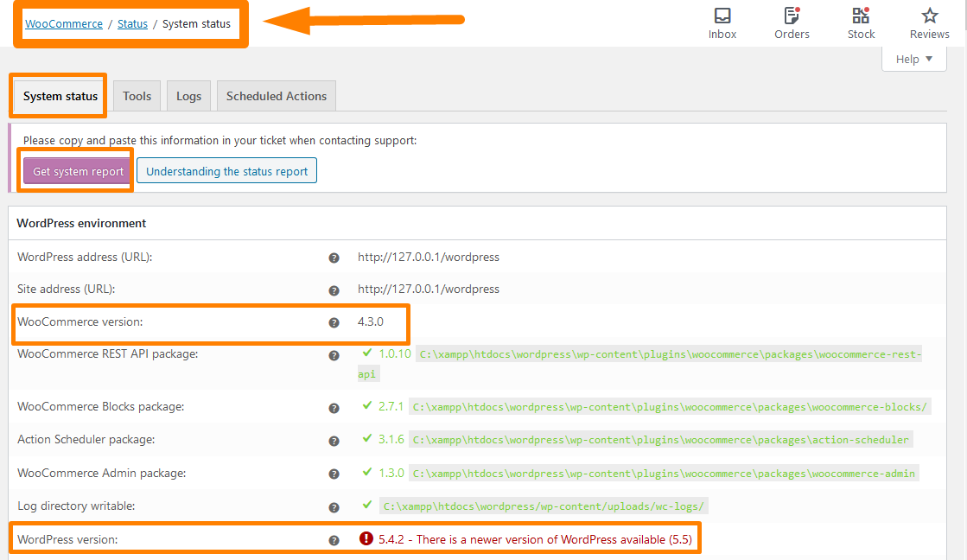Click the woocommerce-admin package path
This screenshot has height=560, width=967.
[x=664, y=474]
